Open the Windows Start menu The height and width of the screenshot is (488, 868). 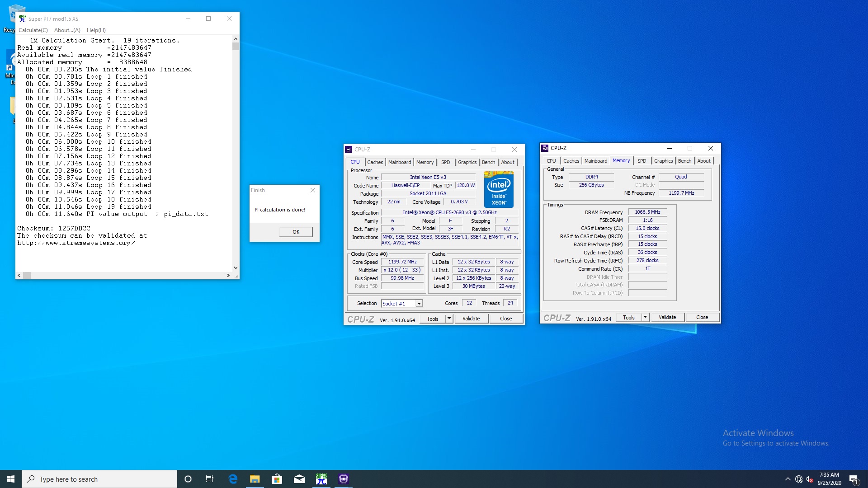click(x=11, y=479)
